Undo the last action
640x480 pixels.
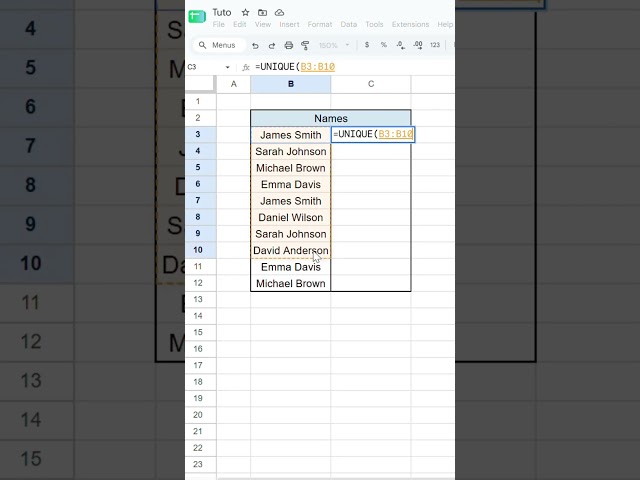pyautogui.click(x=255, y=45)
